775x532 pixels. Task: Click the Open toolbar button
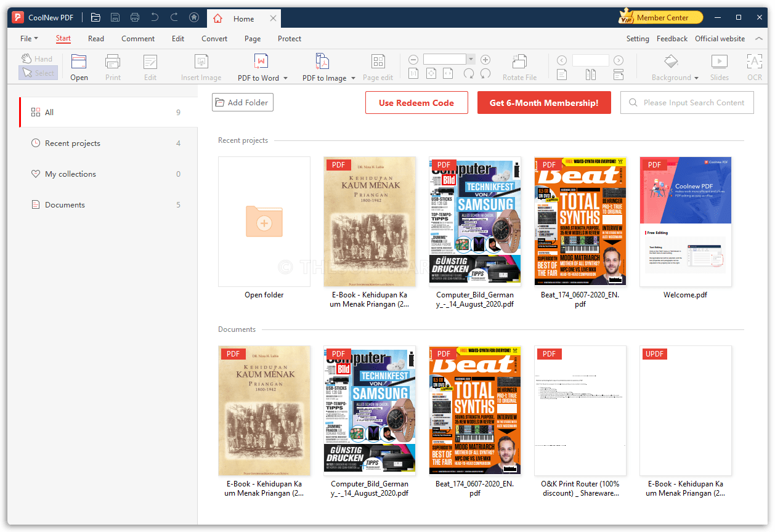pyautogui.click(x=79, y=67)
